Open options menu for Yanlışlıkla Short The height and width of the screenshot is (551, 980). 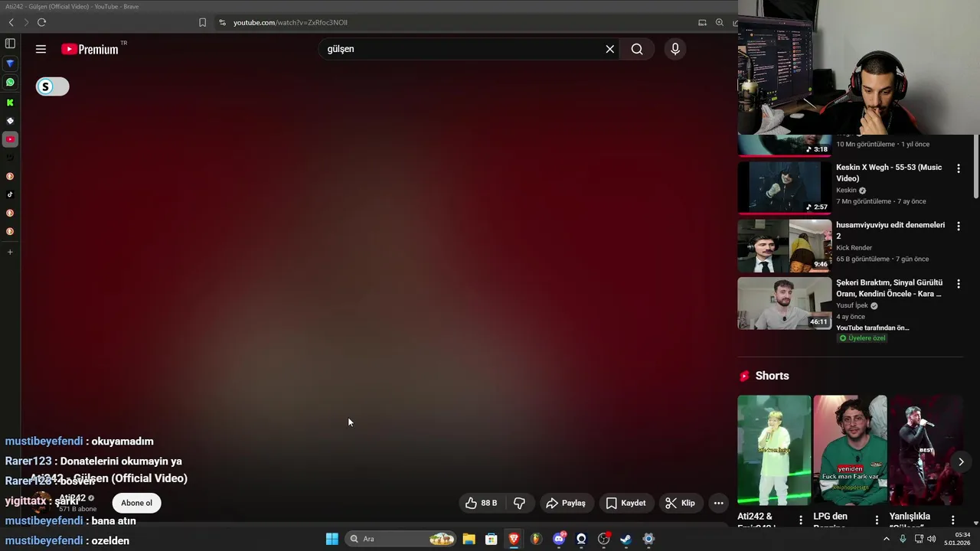click(x=952, y=520)
